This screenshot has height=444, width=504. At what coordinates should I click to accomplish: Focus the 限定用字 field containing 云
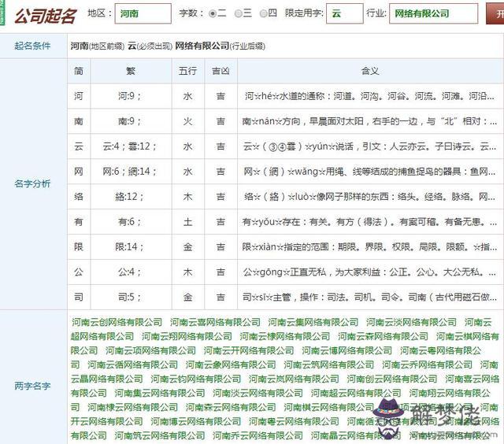pos(345,13)
